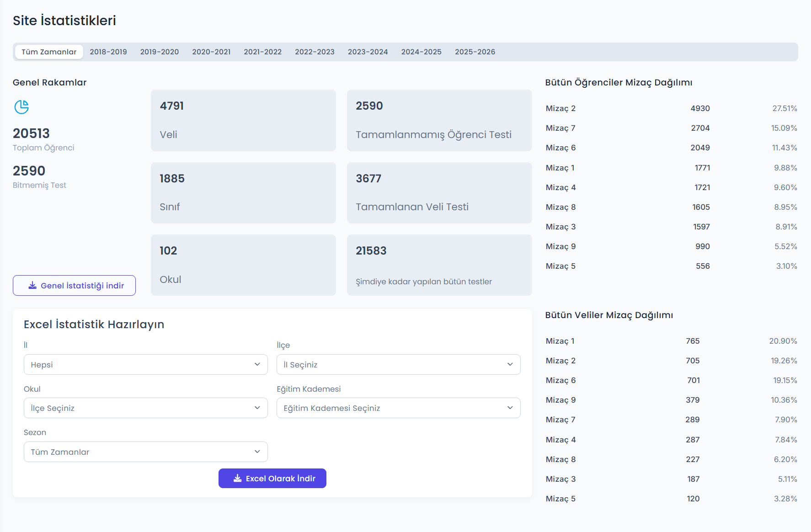Click 120 in parents Mizaç 5 row
Image resolution: width=811 pixels, height=532 pixels.
click(693, 499)
